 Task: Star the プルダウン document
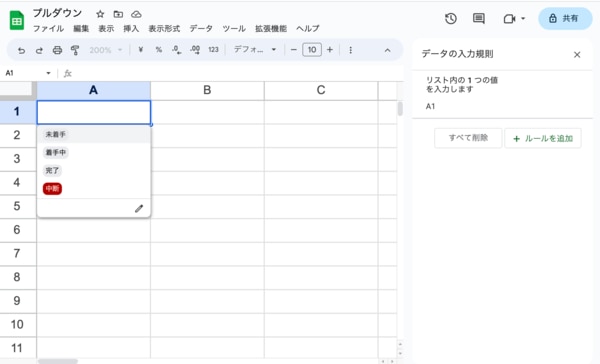[x=100, y=15]
